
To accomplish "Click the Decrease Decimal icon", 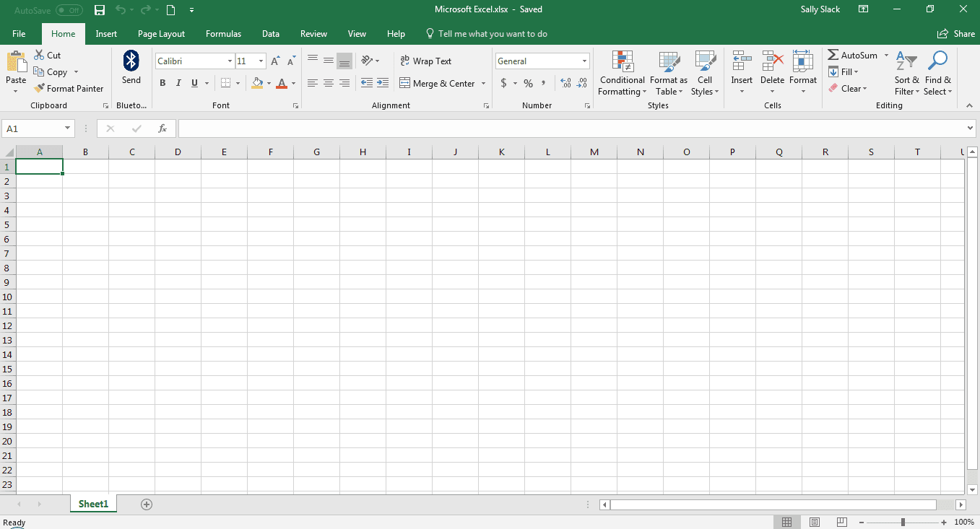I will click(582, 84).
